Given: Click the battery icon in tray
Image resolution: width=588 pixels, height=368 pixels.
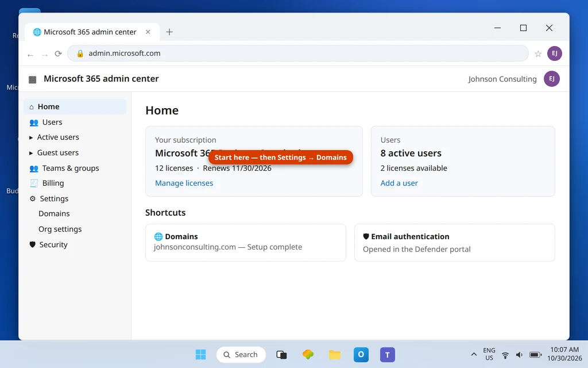Looking at the screenshot, I should tap(536, 355).
